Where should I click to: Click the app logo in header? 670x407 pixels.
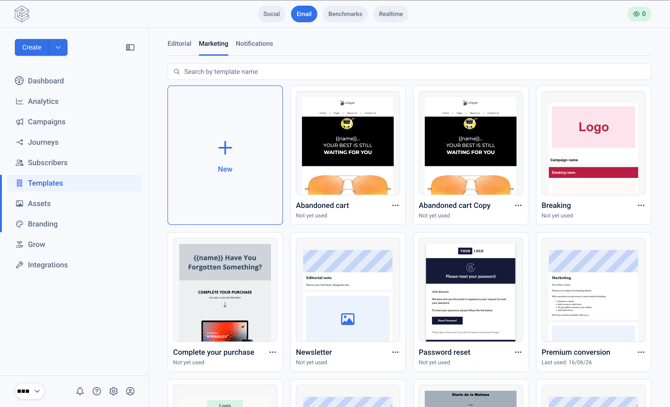pyautogui.click(x=22, y=14)
